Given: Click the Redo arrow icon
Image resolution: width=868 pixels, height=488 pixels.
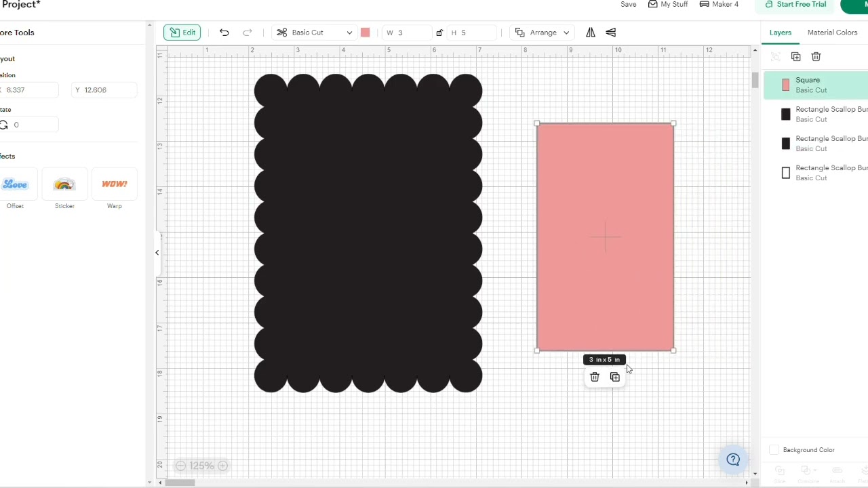Looking at the screenshot, I should [x=248, y=33].
